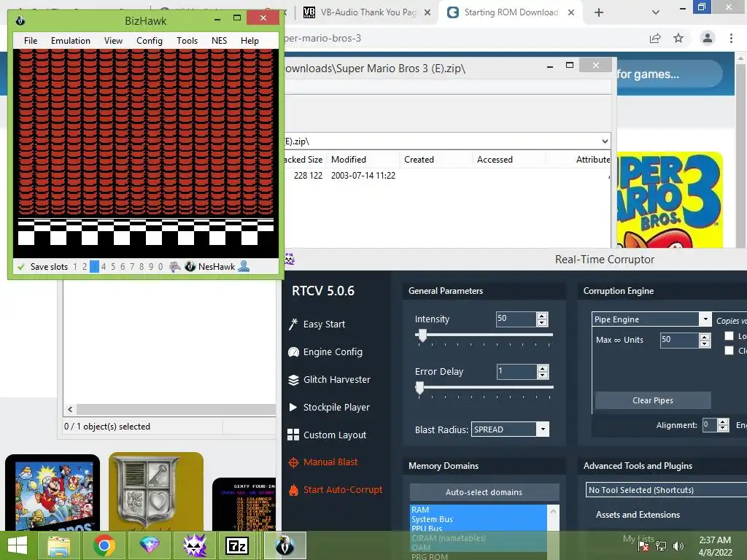Sort 7-Zip list by Created column

pos(436,160)
